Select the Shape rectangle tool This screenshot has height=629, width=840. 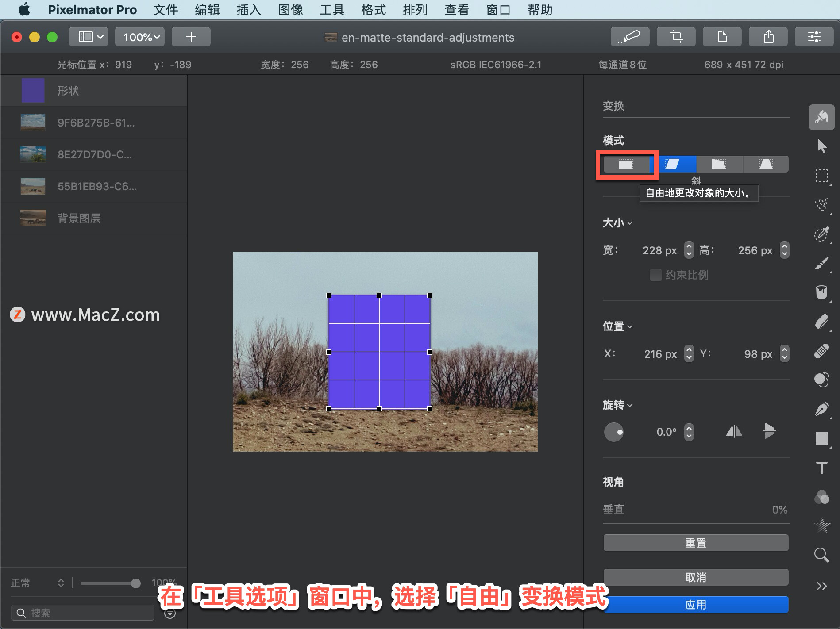click(x=822, y=438)
